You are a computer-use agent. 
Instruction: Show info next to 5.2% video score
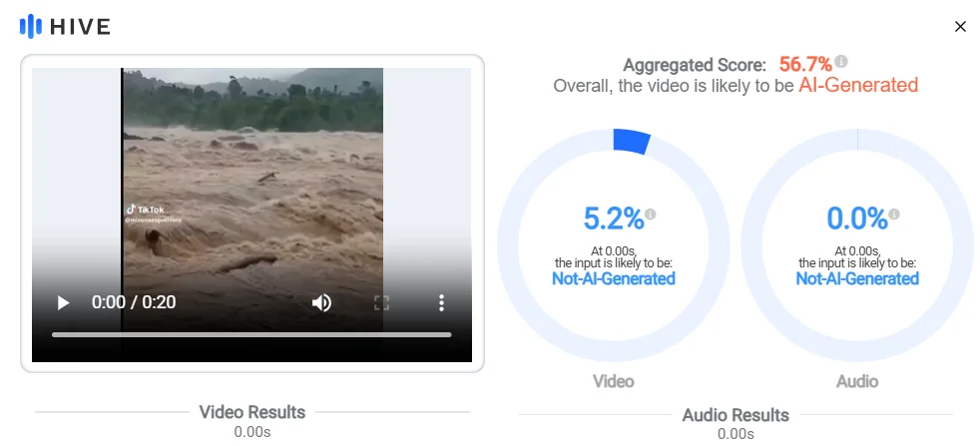[x=650, y=215]
